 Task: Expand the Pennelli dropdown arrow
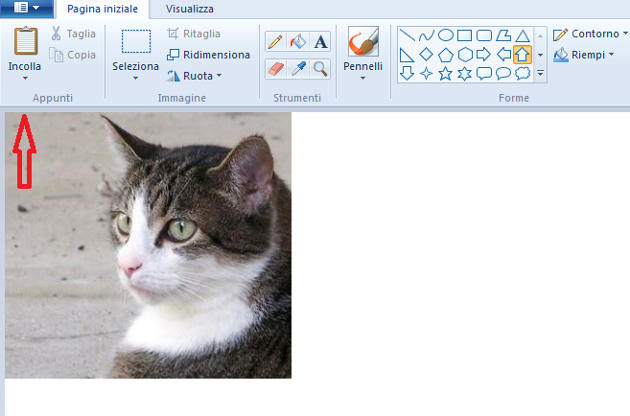[x=363, y=78]
